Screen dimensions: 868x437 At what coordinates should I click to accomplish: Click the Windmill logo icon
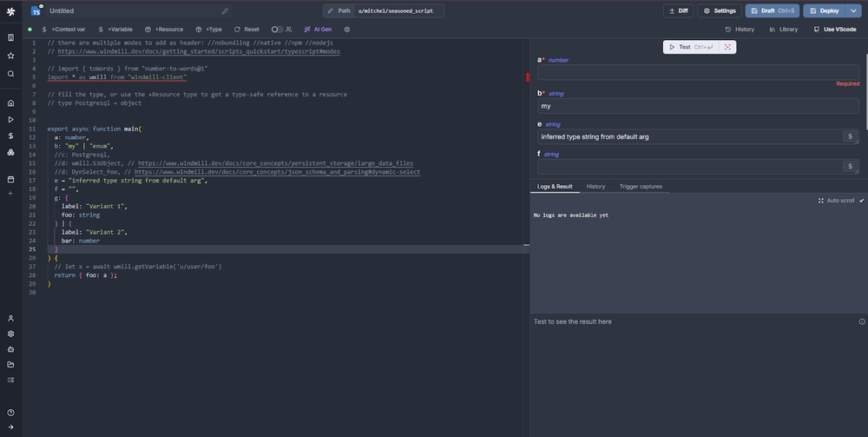(10, 10)
